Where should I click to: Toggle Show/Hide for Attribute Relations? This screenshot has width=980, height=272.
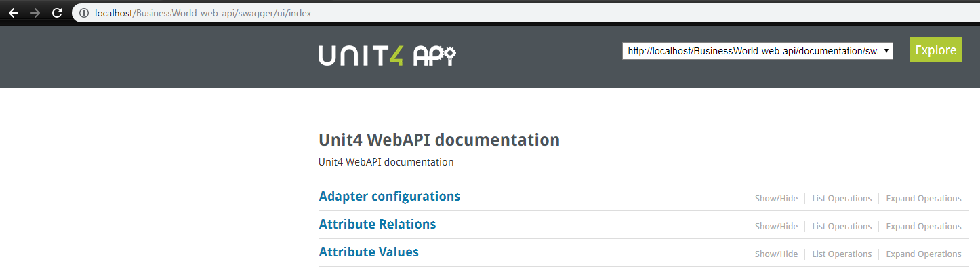pos(776,227)
